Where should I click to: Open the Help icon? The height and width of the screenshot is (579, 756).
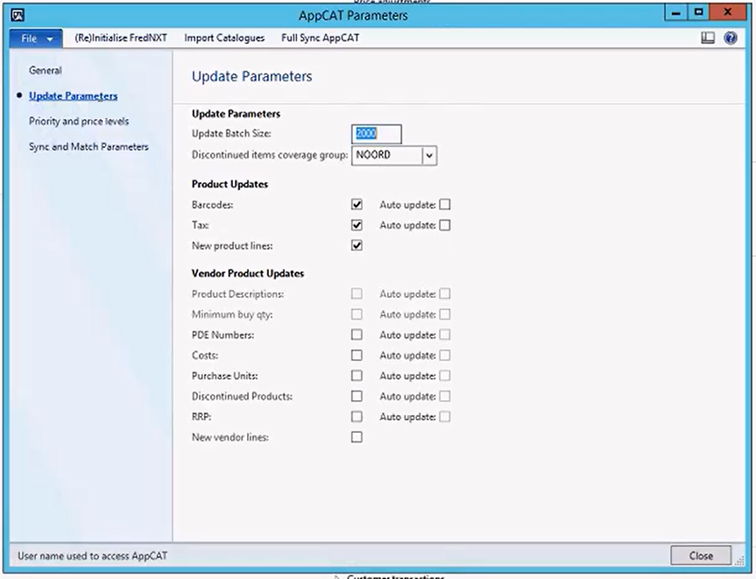click(x=730, y=38)
